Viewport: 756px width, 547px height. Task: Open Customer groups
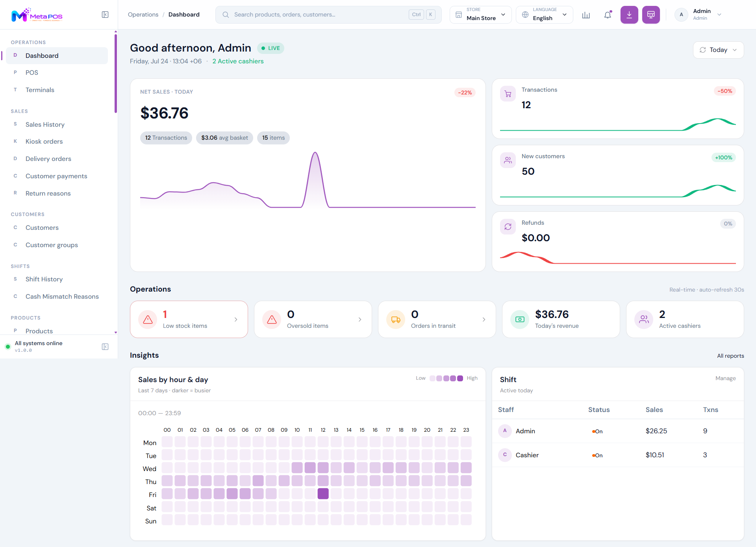(x=57, y=245)
